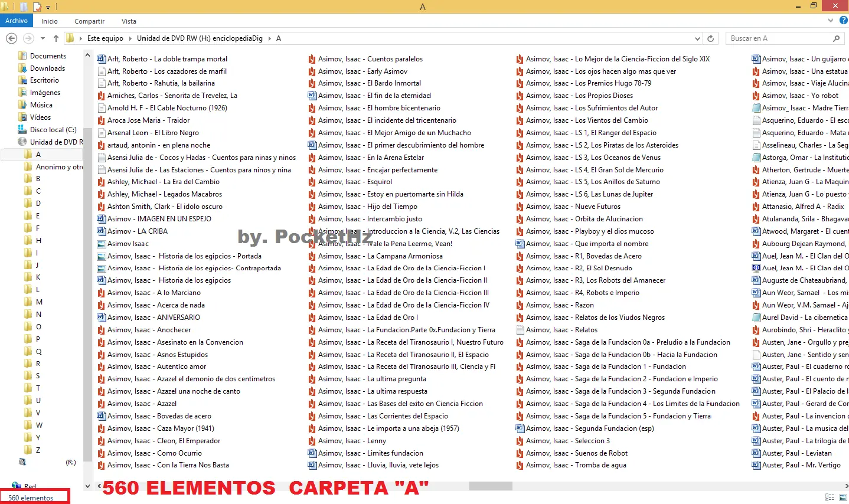Click the Música library folder icon

tap(22, 105)
